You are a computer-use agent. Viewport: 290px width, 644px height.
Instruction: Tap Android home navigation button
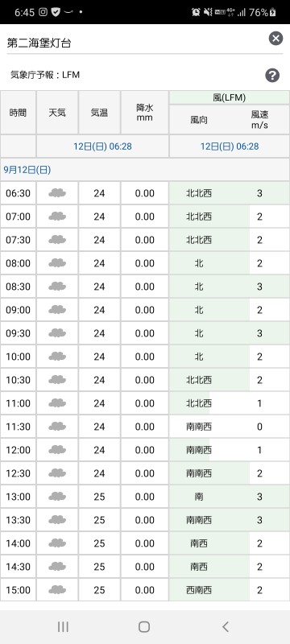[x=144, y=626]
